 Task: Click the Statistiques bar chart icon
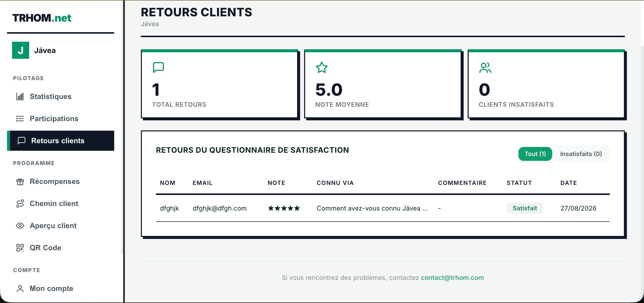20,96
